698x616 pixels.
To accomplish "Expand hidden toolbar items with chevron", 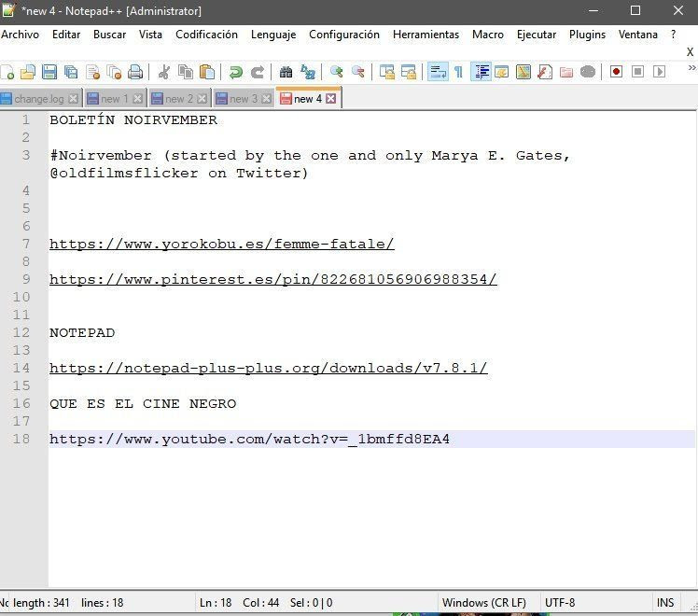I will 691,68.
